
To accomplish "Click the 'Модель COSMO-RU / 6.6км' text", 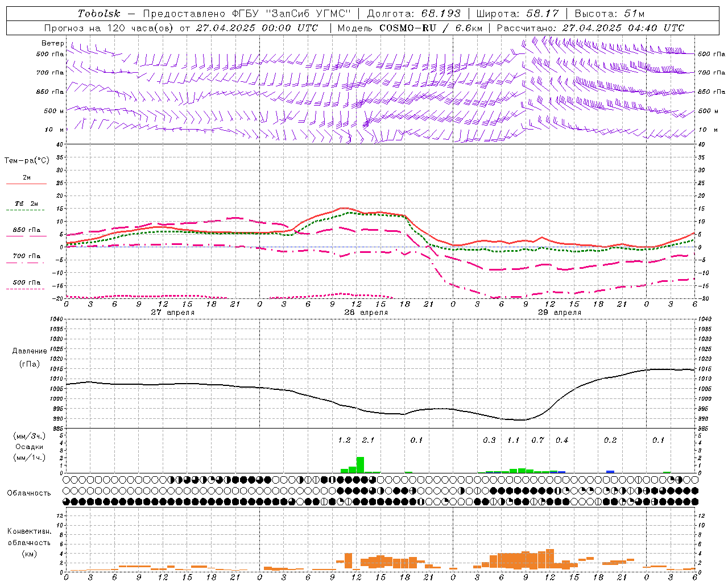I will [x=410, y=28].
